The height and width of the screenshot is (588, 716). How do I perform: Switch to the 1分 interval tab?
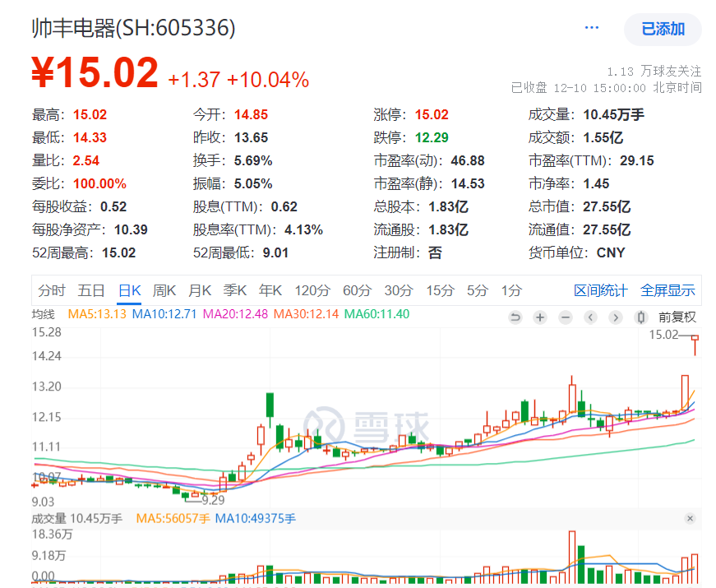point(511,290)
